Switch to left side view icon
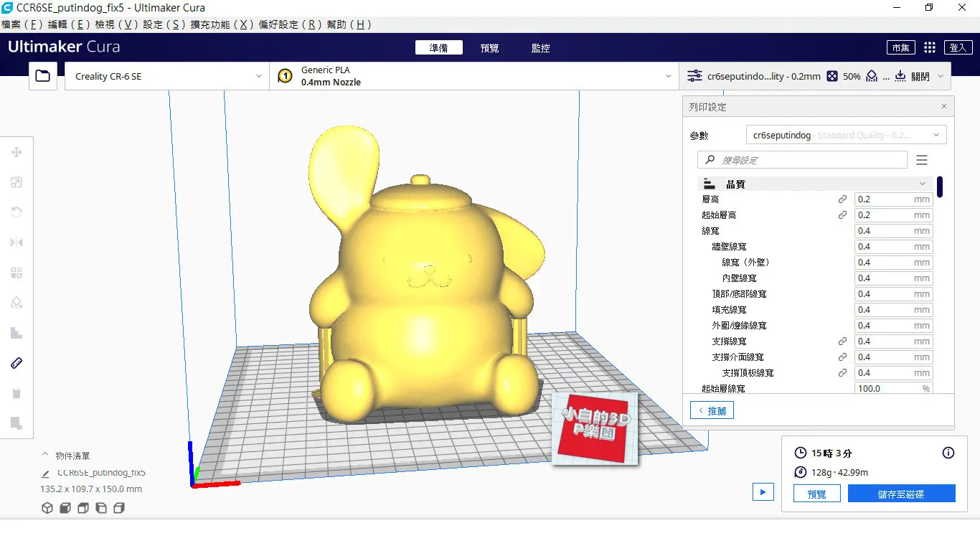980x551 pixels. click(101, 508)
